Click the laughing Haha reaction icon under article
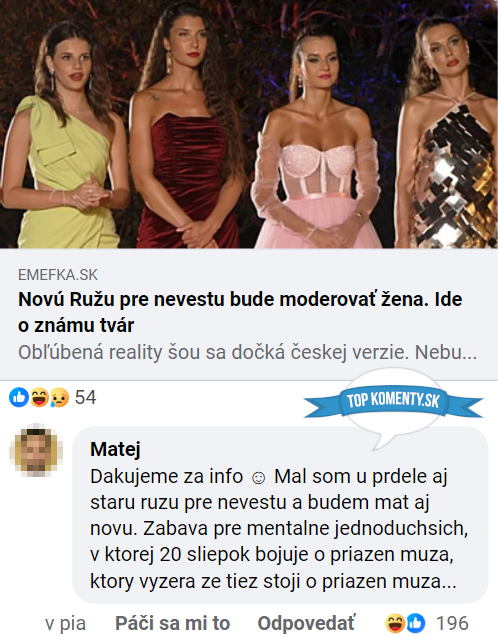 point(39,397)
